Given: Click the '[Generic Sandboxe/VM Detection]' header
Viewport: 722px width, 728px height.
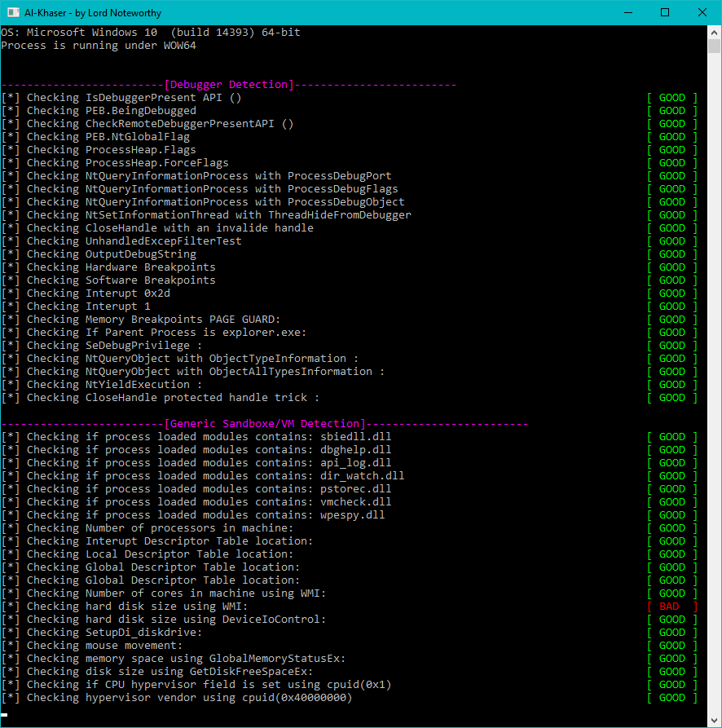Looking at the screenshot, I should (x=265, y=423).
